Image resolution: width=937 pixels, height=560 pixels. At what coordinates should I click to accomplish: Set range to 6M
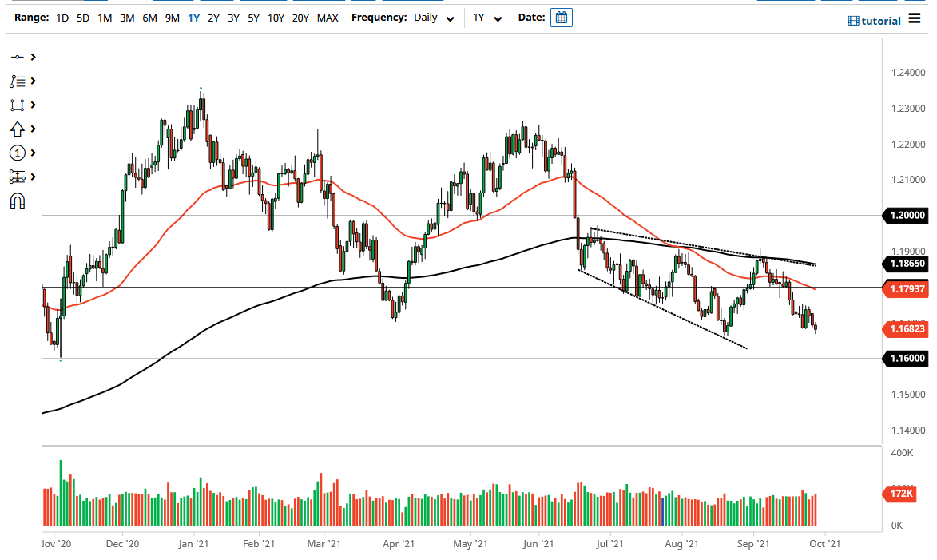click(149, 18)
